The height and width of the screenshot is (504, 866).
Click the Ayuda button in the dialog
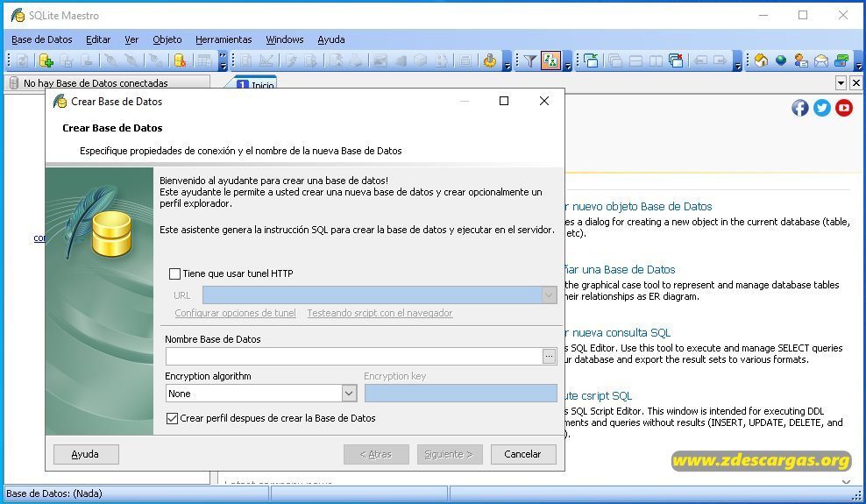pos(86,454)
